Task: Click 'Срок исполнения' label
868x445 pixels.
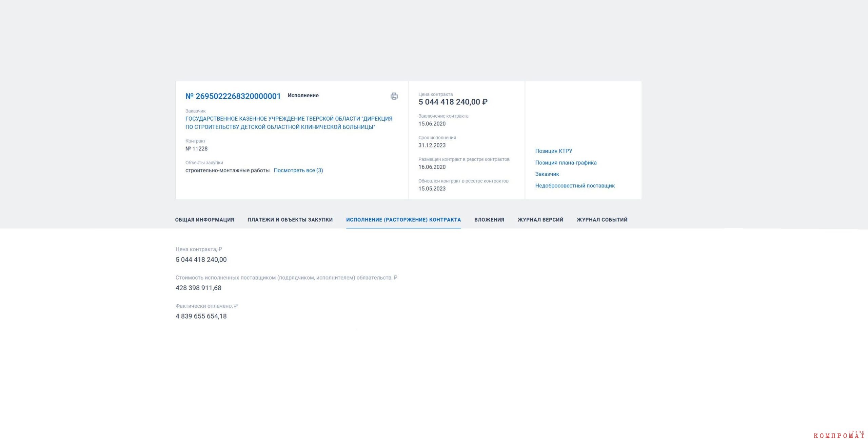Action: click(437, 138)
